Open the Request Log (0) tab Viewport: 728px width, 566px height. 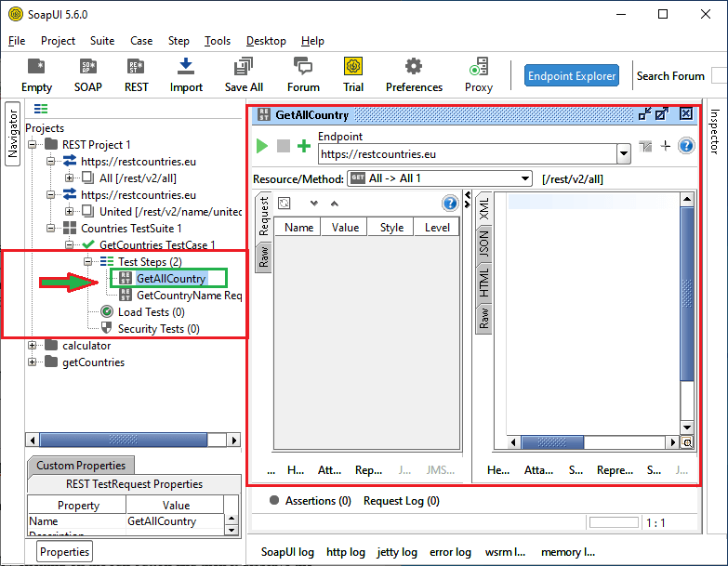tap(401, 501)
